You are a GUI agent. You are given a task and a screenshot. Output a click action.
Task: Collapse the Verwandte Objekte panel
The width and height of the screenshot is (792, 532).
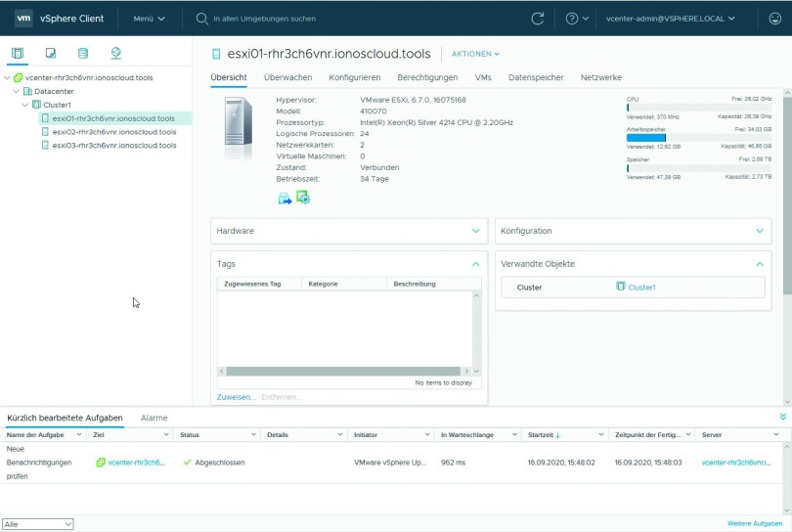(x=760, y=264)
